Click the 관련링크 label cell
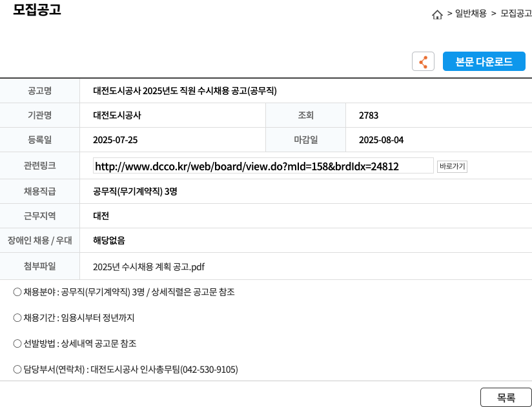Image resolution: width=532 pixels, height=407 pixels. click(39, 166)
